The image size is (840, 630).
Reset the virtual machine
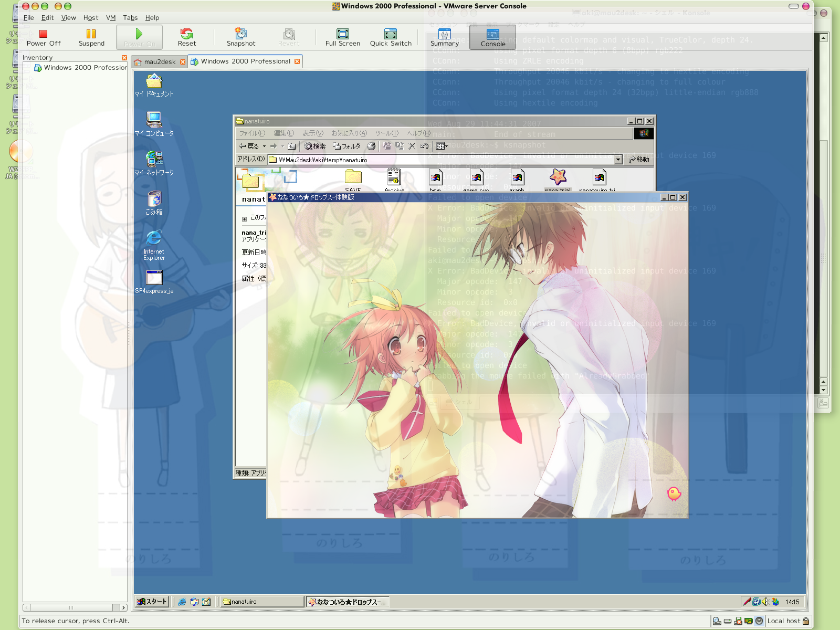click(186, 37)
